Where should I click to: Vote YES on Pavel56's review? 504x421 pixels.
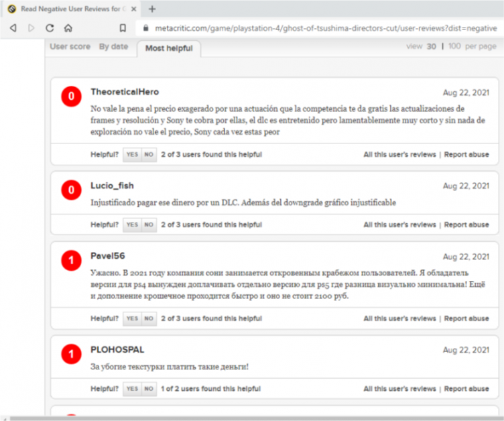132,318
